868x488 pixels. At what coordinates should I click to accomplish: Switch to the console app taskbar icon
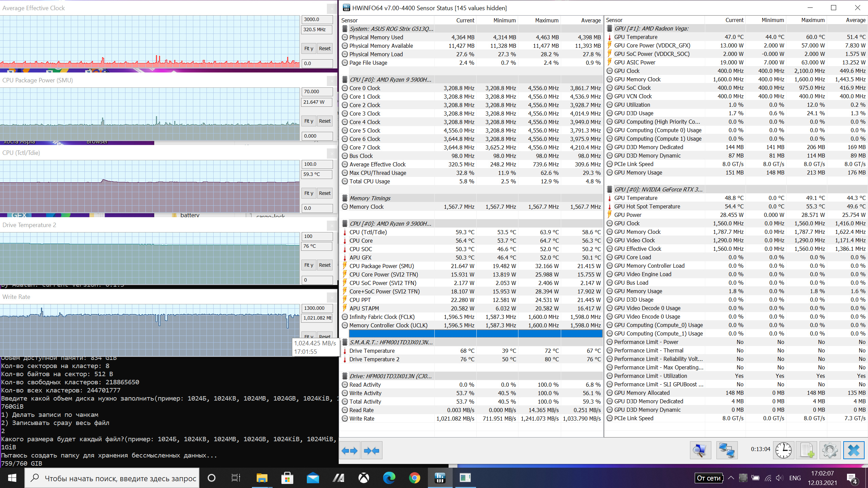[465, 478]
